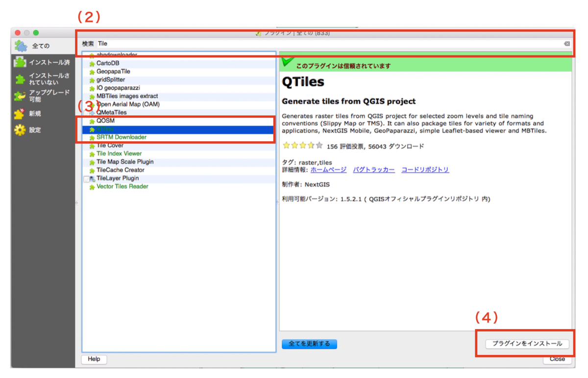
Task: Click the gridSplitter plugin puzzle icon
Action: [x=92, y=80]
